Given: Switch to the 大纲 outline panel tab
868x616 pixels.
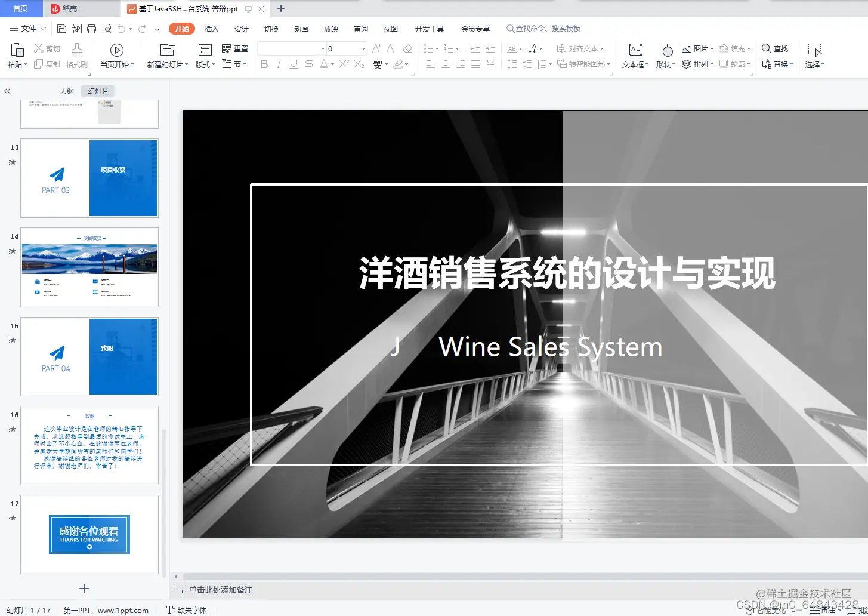Looking at the screenshot, I should coord(66,91).
